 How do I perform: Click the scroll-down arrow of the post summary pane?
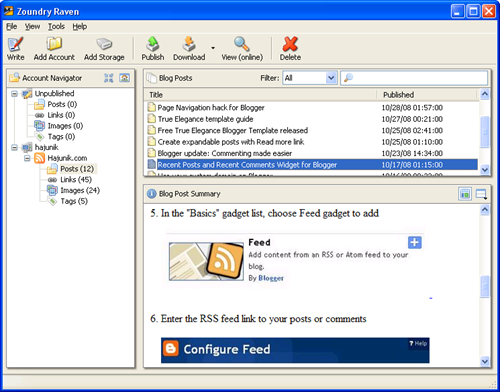click(x=485, y=361)
